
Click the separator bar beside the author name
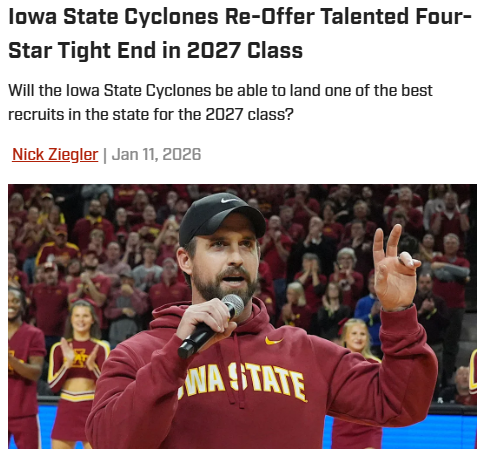[105, 155]
